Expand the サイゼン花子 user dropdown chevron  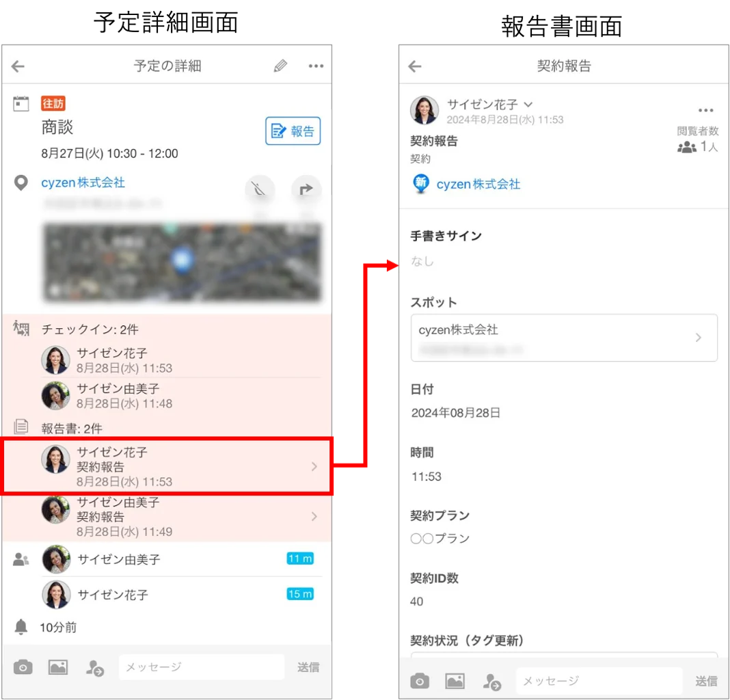point(528,105)
